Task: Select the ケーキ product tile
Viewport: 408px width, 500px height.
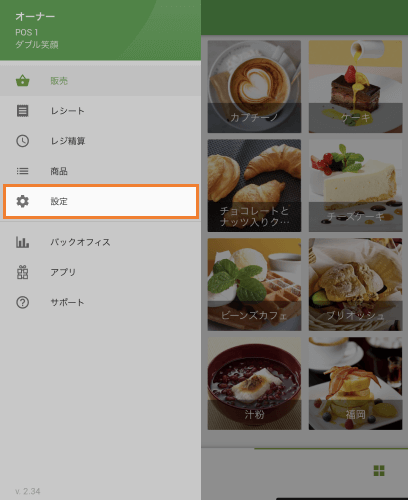Action: coord(355,87)
